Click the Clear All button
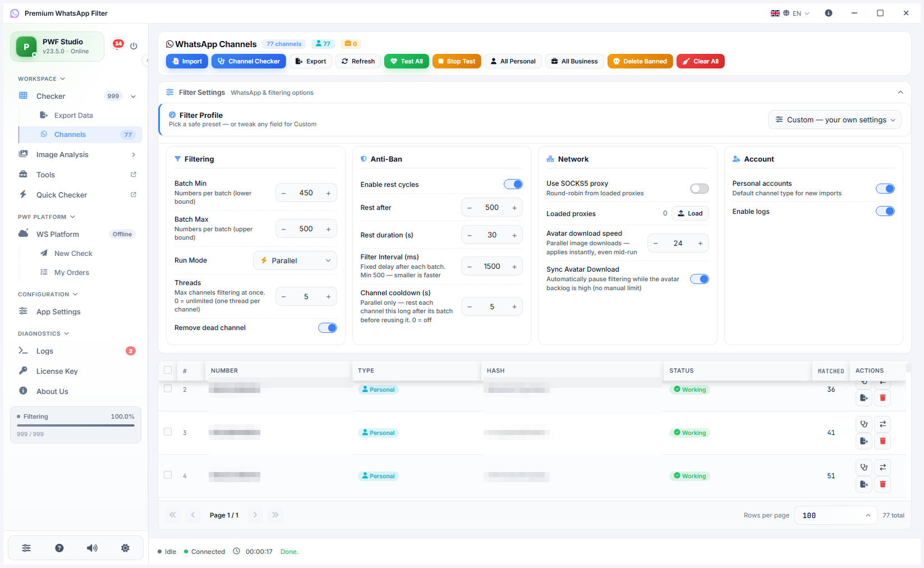924x568 pixels. [x=701, y=61]
